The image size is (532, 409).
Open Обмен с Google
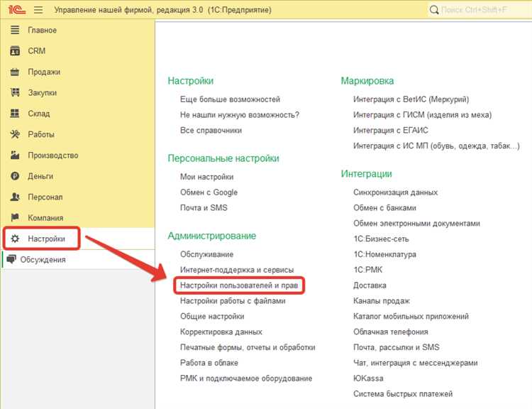click(209, 192)
